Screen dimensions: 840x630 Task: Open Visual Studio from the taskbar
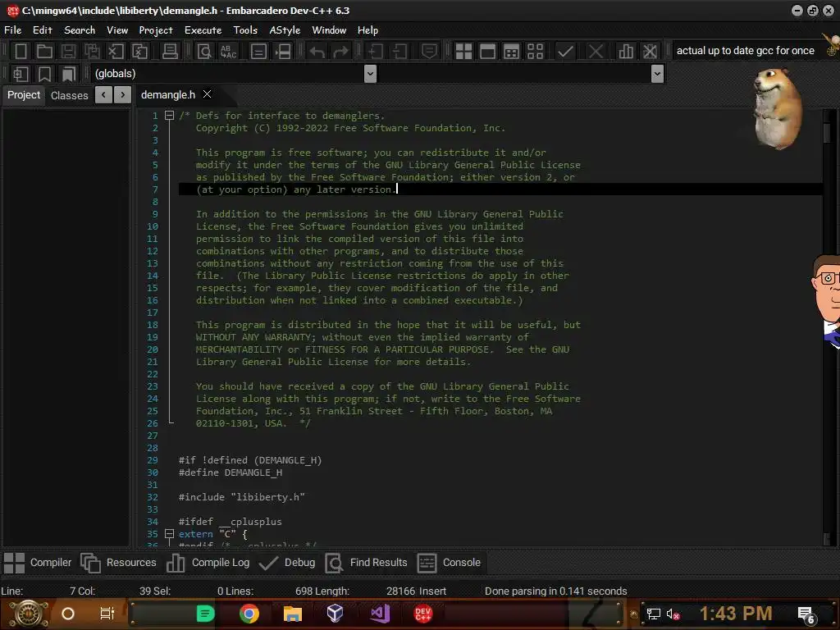point(379,614)
